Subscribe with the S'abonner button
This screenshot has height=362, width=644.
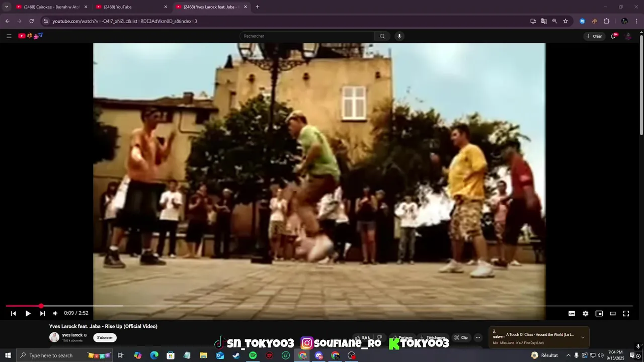click(x=105, y=338)
